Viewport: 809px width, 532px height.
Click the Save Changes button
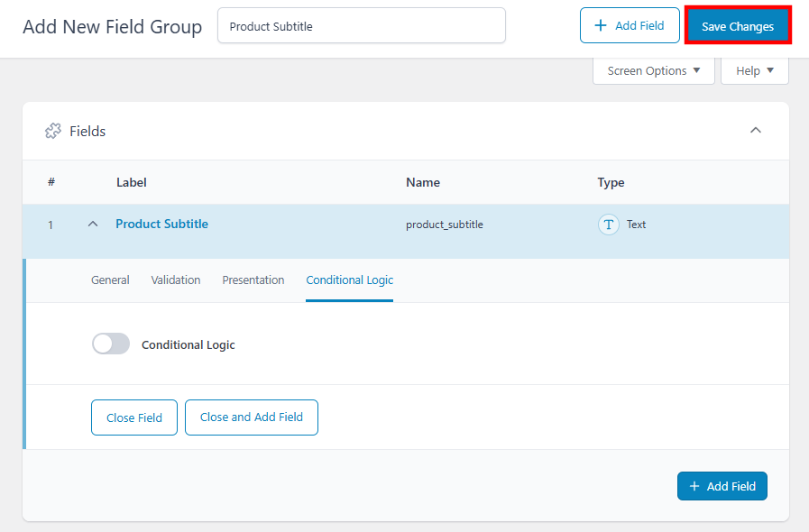(738, 25)
